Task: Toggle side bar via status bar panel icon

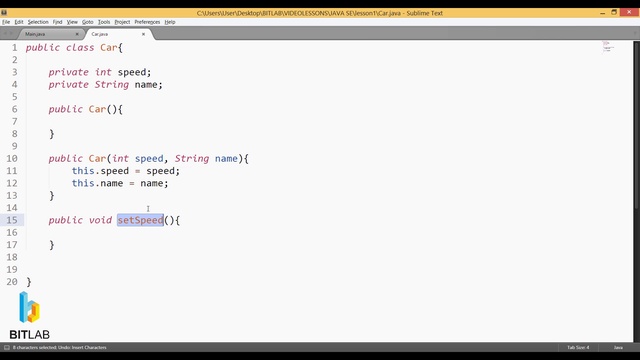Action: coord(7,347)
